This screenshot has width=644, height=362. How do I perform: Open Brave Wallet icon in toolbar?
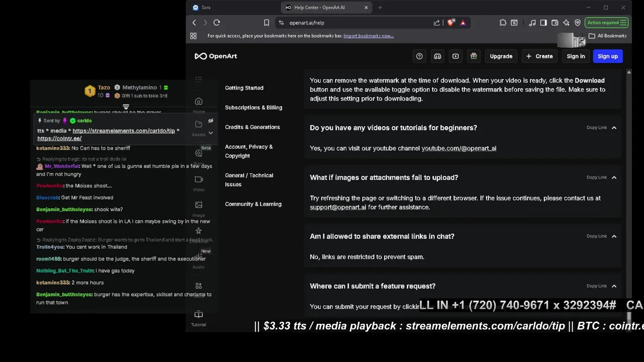click(555, 23)
